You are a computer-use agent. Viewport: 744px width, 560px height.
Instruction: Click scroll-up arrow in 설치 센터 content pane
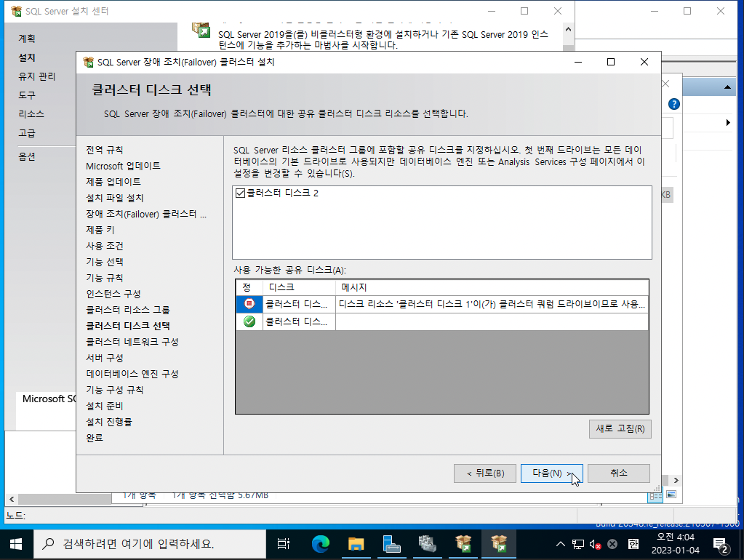point(568,29)
